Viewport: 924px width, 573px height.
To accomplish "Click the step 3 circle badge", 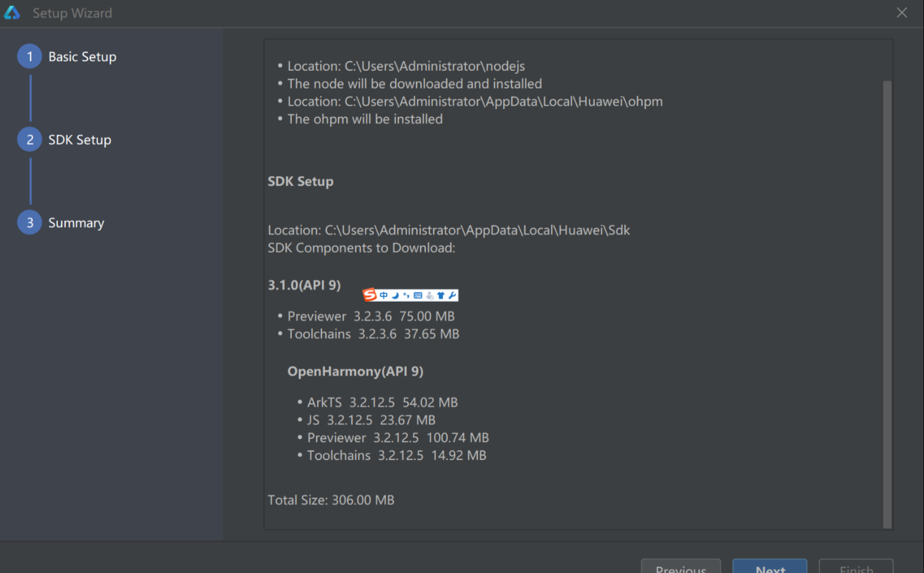I will pos(30,223).
